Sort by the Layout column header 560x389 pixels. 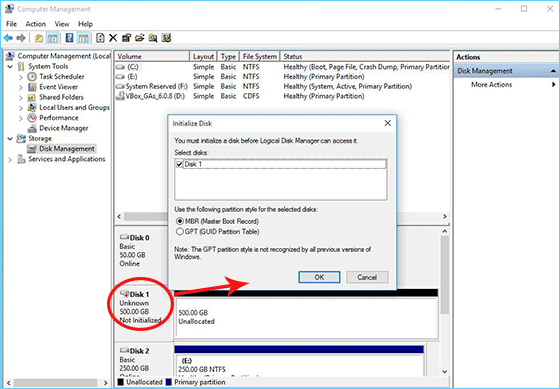tap(203, 56)
